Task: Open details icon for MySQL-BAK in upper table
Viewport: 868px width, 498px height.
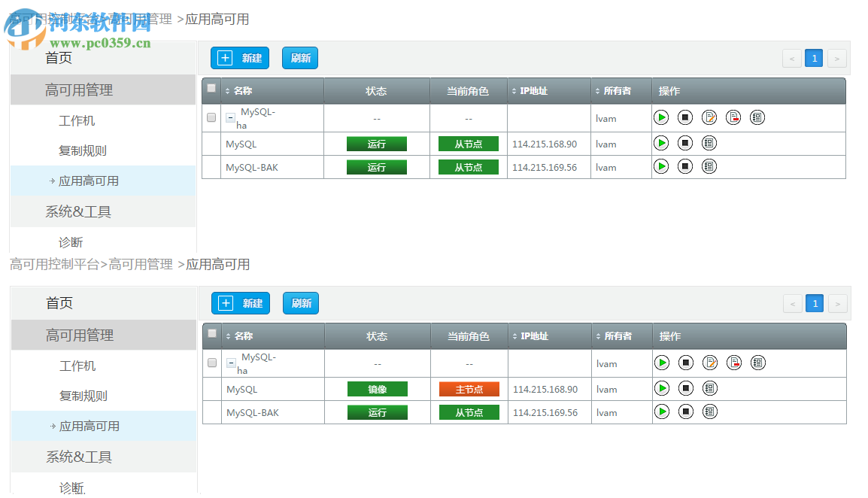Action: click(x=709, y=166)
